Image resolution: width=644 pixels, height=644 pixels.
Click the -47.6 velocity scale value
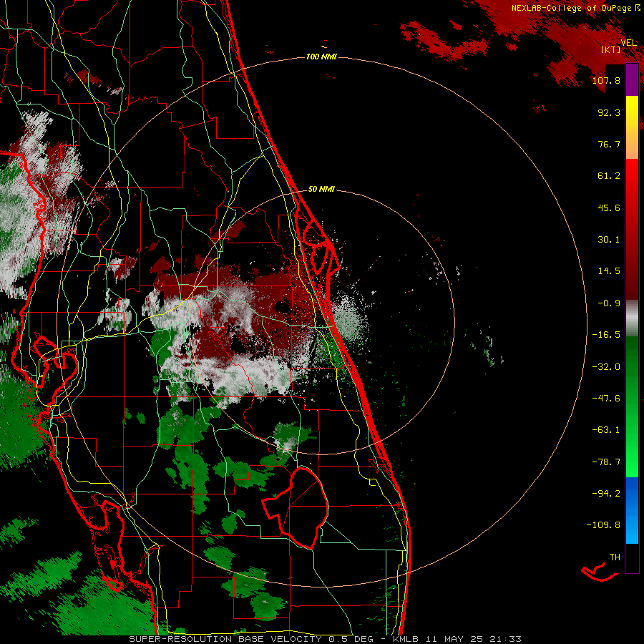pos(606,399)
